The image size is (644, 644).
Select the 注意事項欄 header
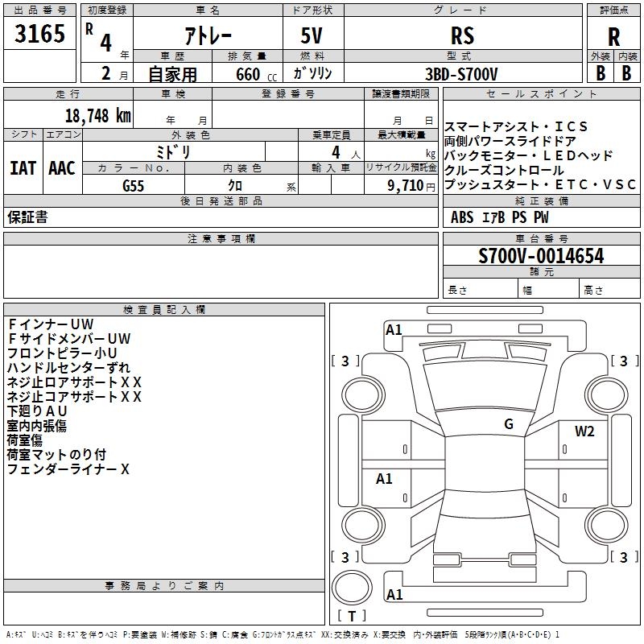point(221,238)
